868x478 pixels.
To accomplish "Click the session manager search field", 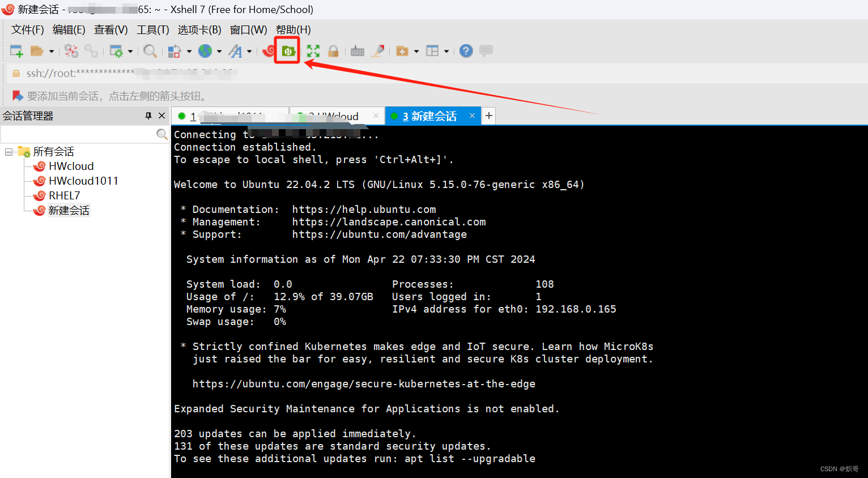I will point(78,134).
